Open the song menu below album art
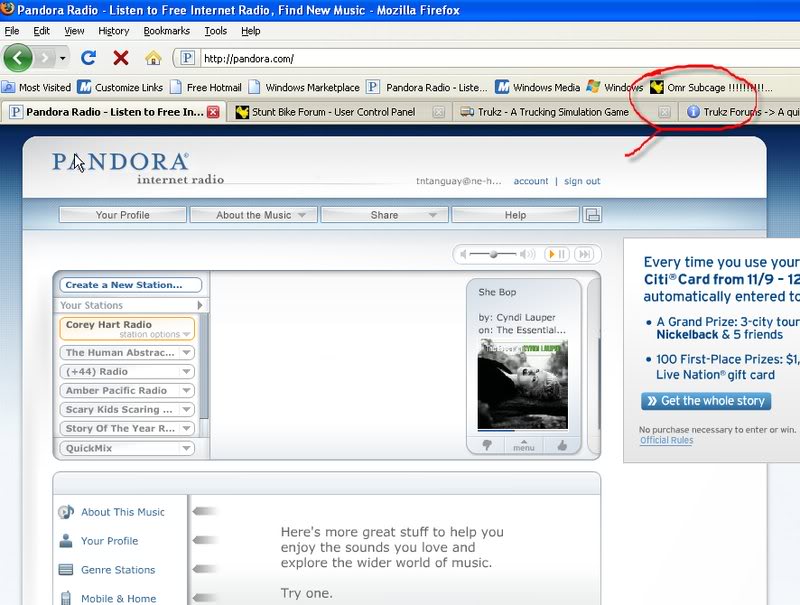 click(524, 445)
